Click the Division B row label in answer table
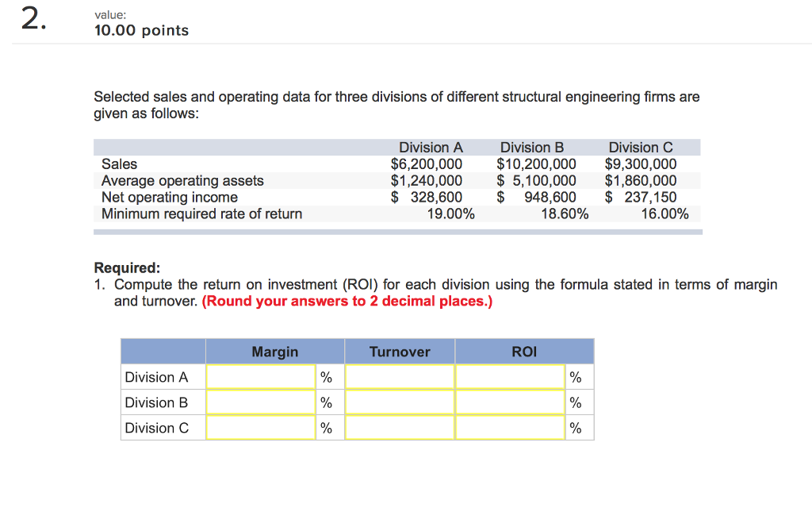 pos(156,402)
